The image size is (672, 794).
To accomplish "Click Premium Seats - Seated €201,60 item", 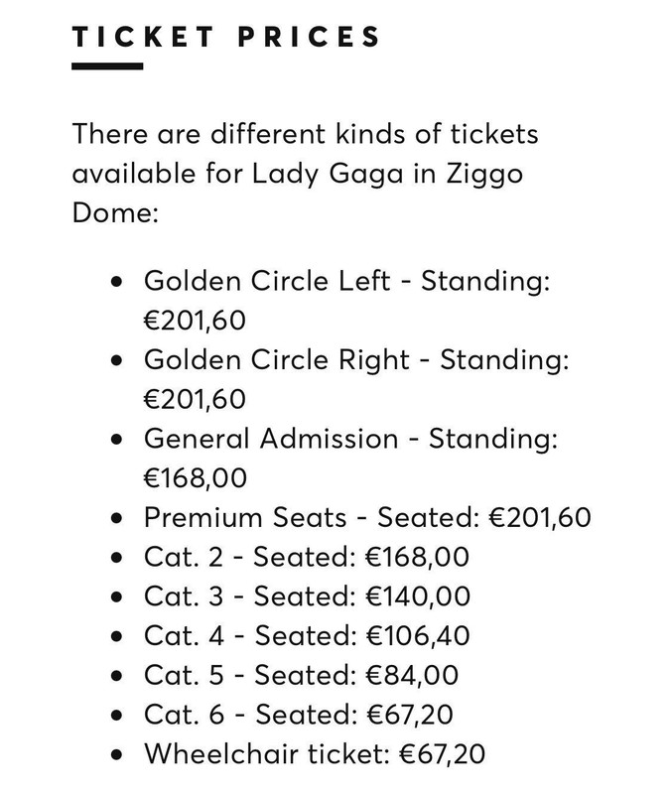I will [367, 517].
